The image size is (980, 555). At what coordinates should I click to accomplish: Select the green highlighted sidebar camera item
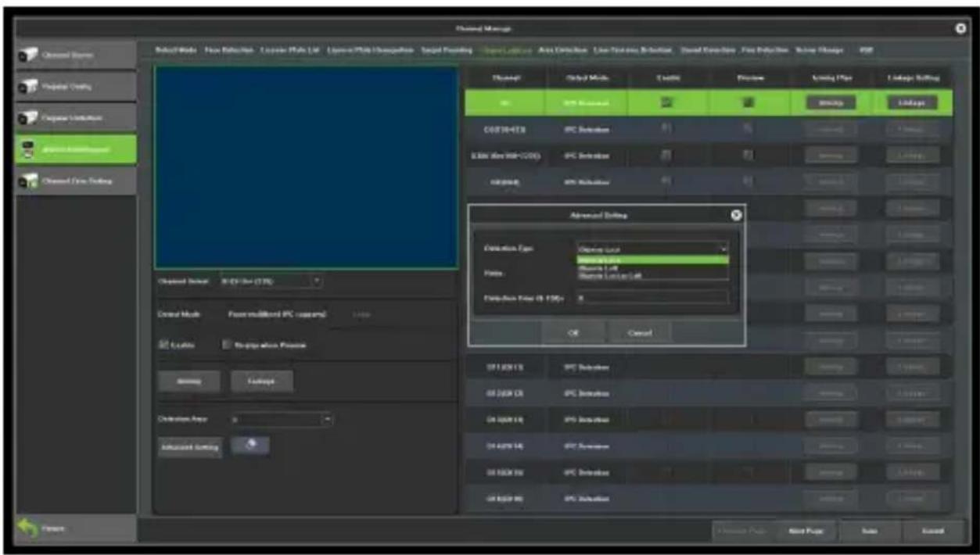tap(77, 149)
